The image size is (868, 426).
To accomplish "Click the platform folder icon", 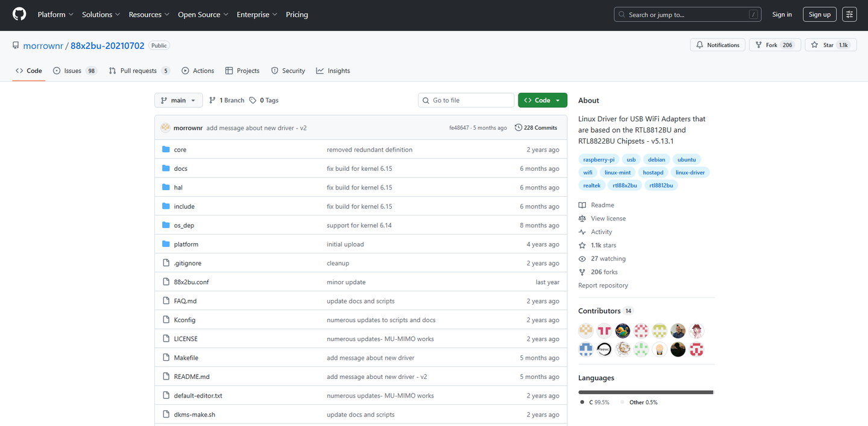I will point(166,244).
